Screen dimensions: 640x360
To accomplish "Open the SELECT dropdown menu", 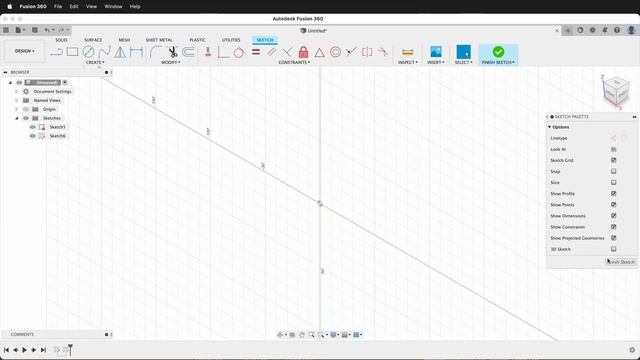I will pos(463,62).
